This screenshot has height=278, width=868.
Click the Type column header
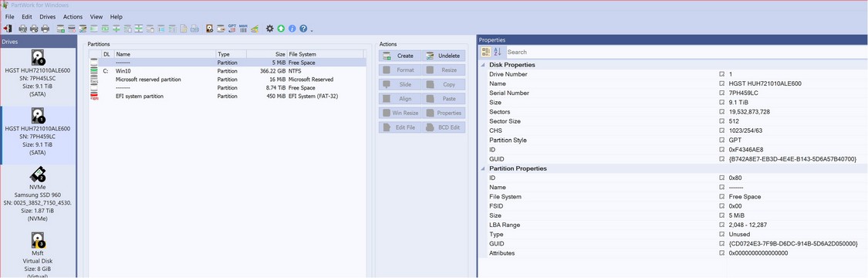pos(231,54)
